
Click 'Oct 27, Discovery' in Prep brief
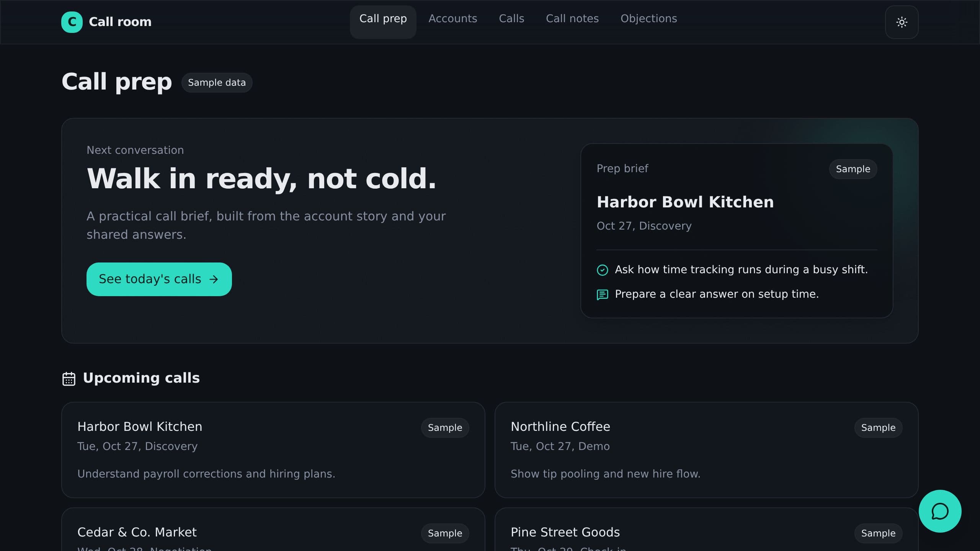pyautogui.click(x=644, y=226)
